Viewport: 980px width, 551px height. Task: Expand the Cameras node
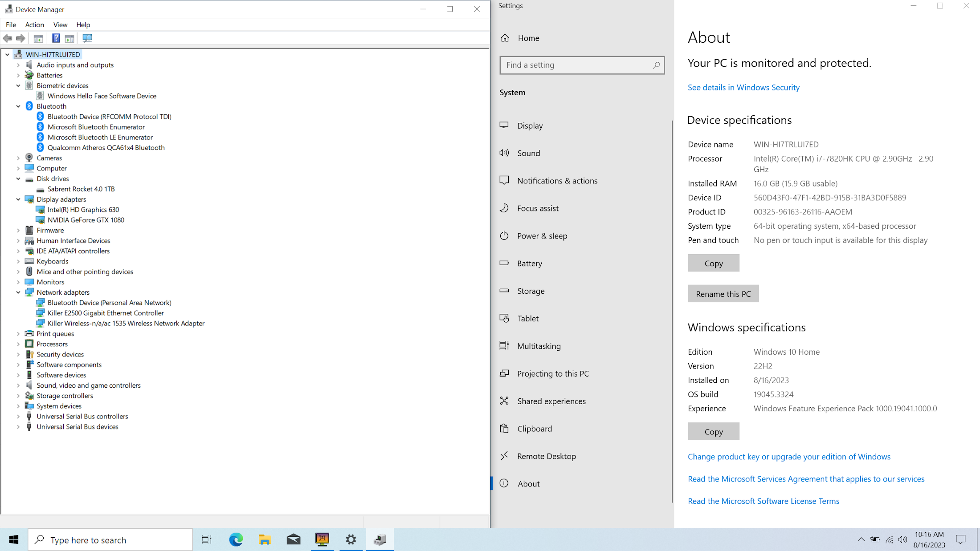tap(18, 158)
